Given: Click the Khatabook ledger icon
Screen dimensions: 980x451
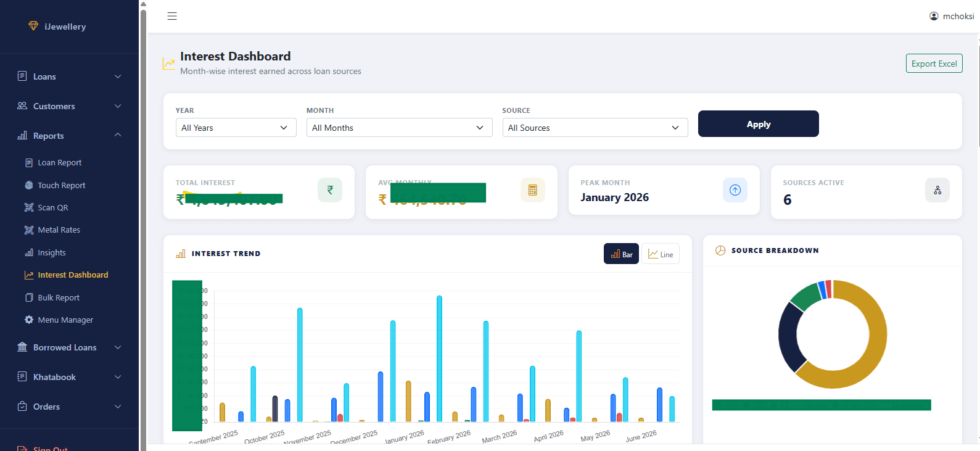Looking at the screenshot, I should [22, 376].
